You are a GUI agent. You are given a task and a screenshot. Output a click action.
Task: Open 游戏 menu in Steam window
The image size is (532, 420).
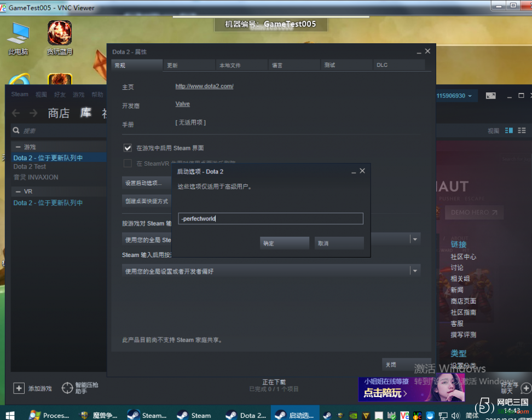(x=78, y=95)
